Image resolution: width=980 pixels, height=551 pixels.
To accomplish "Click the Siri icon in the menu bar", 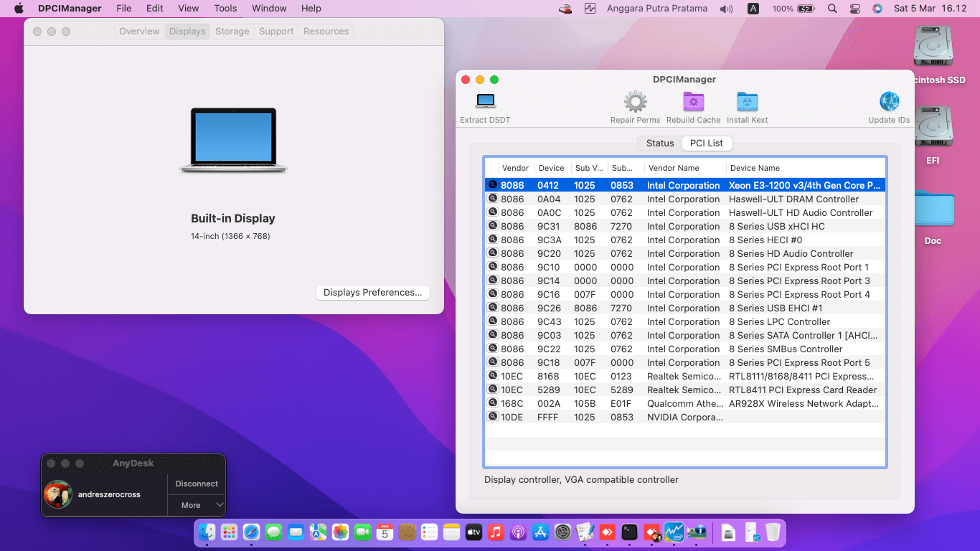I will 877,9.
